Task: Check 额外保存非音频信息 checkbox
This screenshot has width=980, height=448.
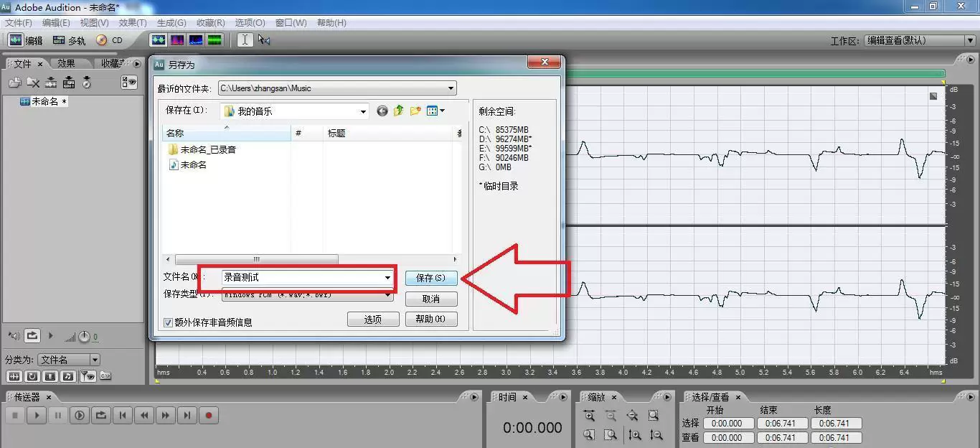Action: coord(169,322)
